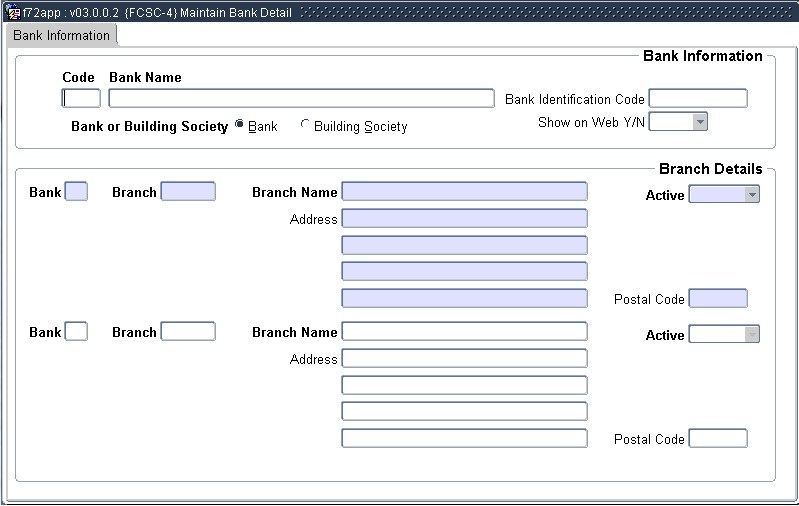Switch to the Bank Information tab

(x=61, y=36)
